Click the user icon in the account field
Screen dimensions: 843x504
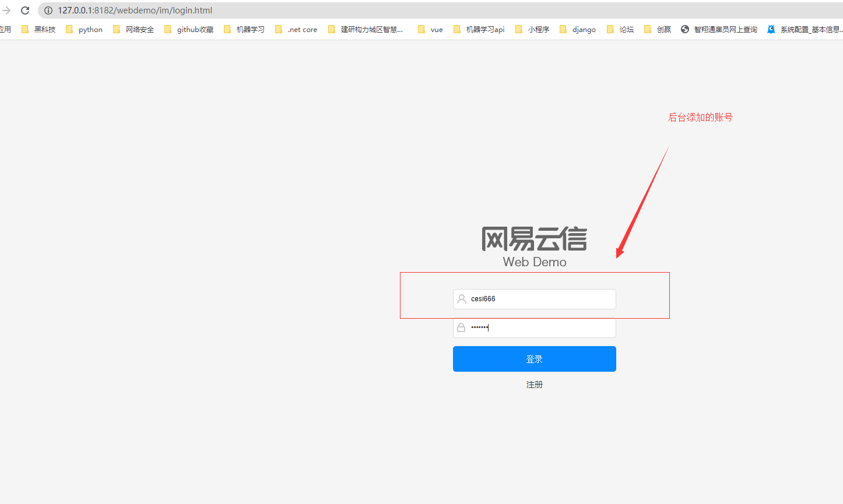(x=462, y=299)
